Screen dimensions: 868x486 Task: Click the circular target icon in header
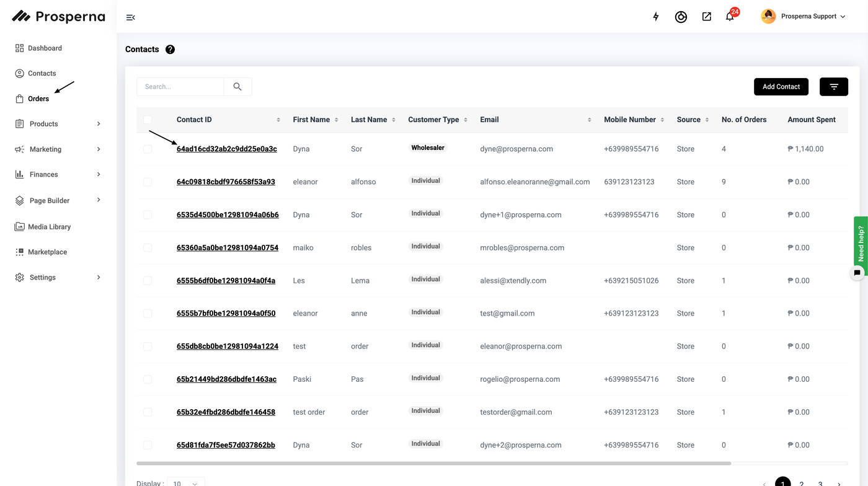tap(681, 17)
